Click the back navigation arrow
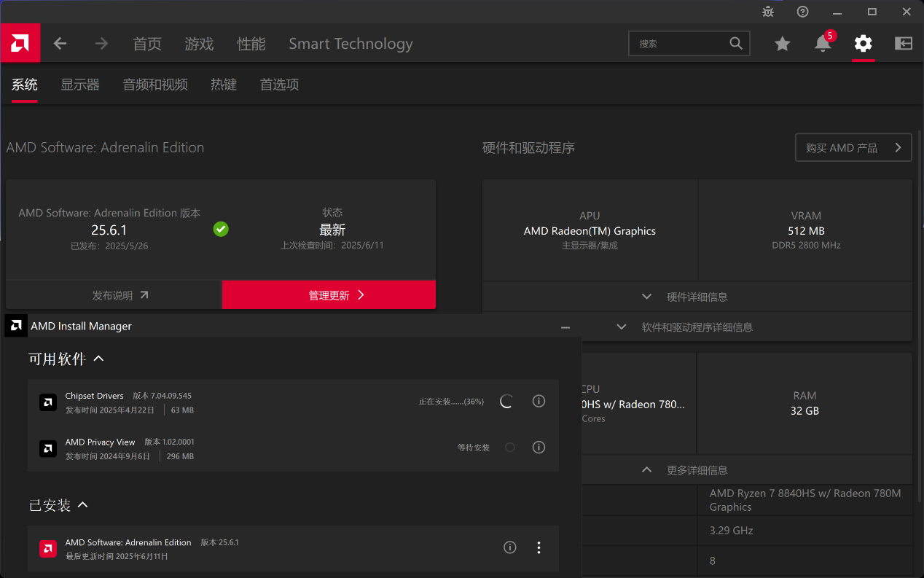This screenshot has height=578, width=924. click(60, 43)
